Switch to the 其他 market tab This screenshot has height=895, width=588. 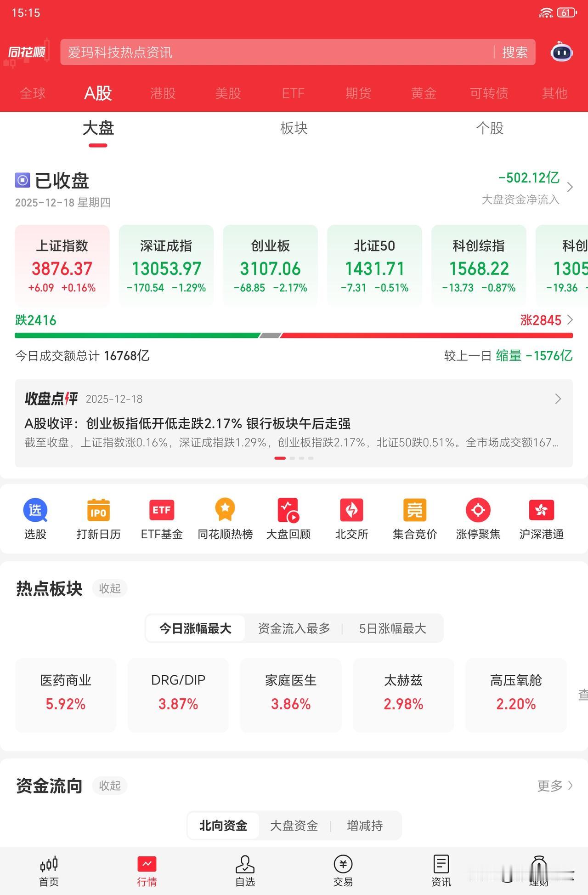554,93
